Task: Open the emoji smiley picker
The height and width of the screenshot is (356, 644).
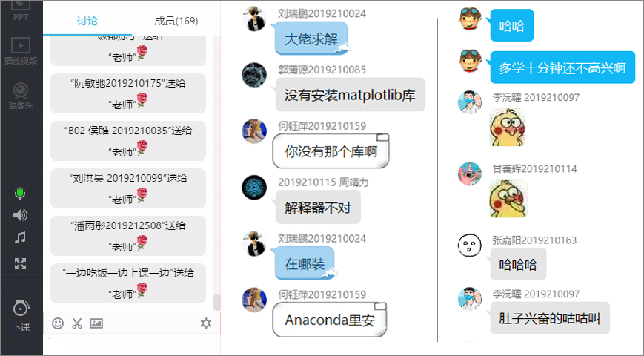Action: click(x=58, y=323)
